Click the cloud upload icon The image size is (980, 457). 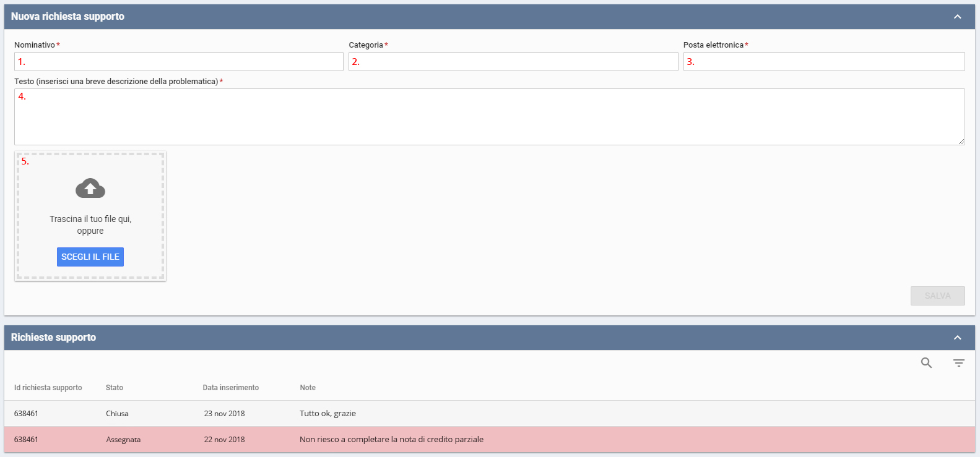[90, 189]
